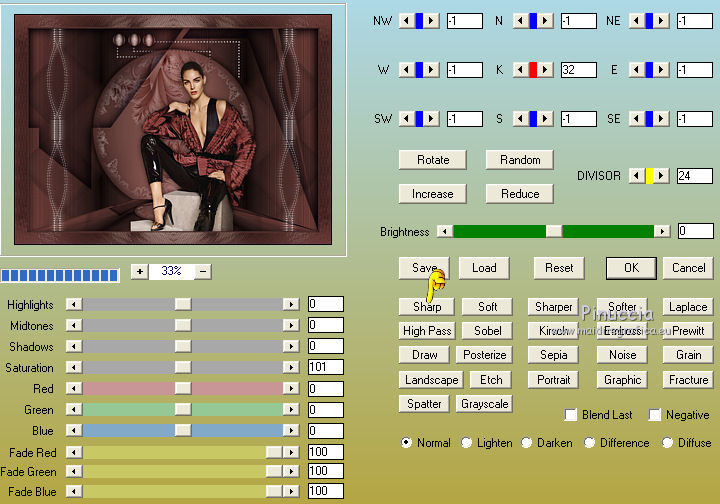Click the Random button
Viewport: 720px width, 504px height.
click(x=520, y=160)
